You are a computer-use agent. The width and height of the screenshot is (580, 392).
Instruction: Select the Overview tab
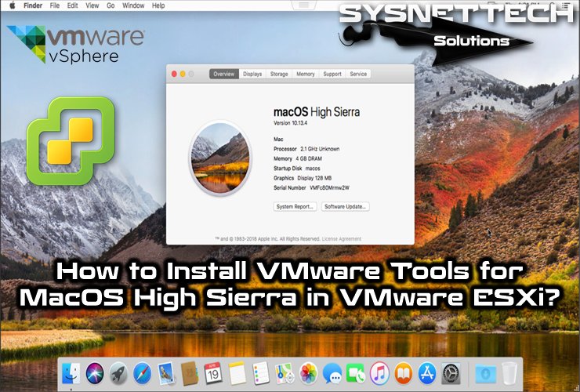click(x=224, y=74)
